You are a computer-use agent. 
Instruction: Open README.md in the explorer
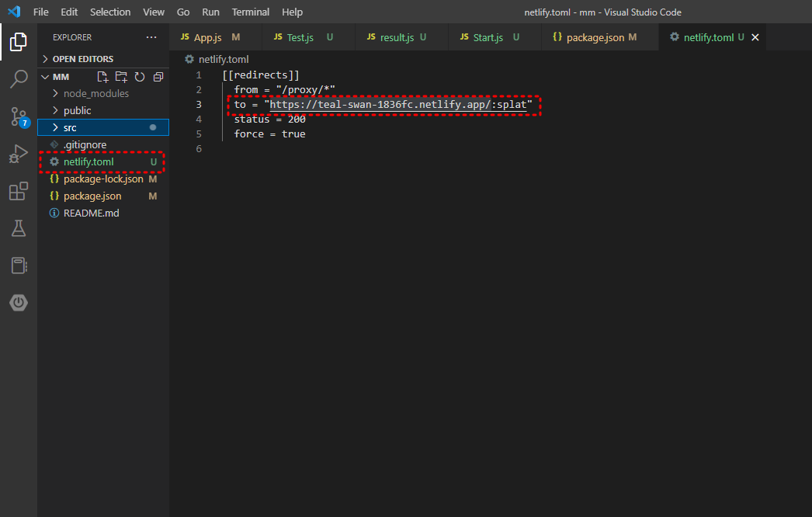[x=103, y=213]
